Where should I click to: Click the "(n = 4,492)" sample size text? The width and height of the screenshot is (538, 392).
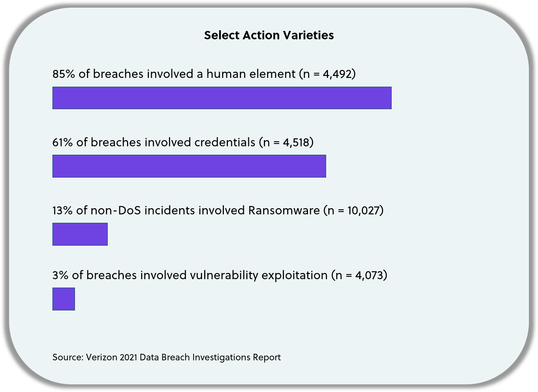tap(327, 74)
